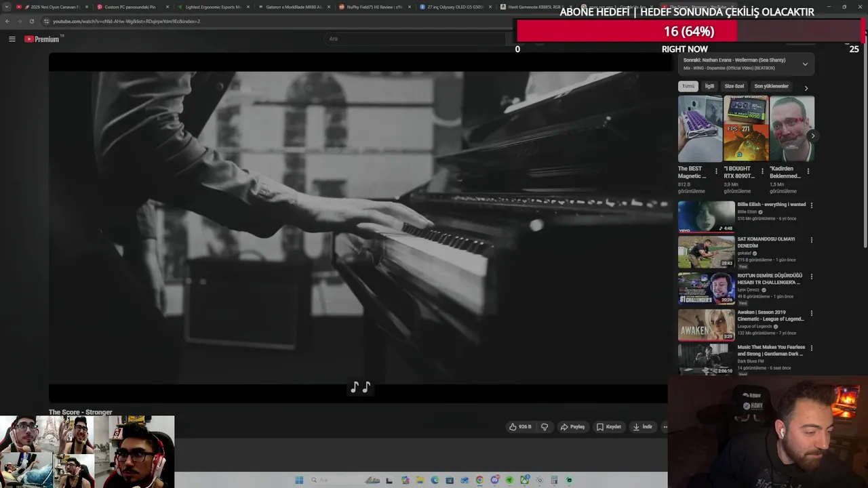Open options for Kadirden Beklenmedik short
Screen dimensions: 868x488
pyautogui.click(x=808, y=171)
